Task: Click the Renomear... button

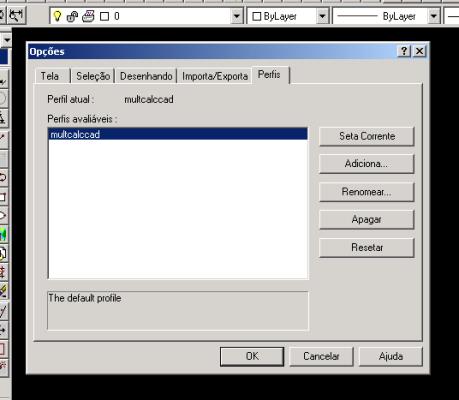Action: (367, 192)
